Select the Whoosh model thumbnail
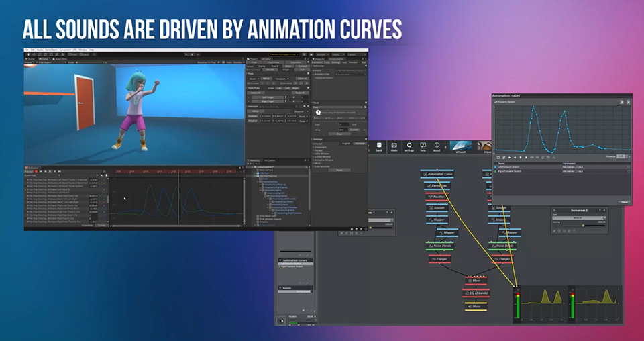The image size is (644, 341). coord(461,147)
